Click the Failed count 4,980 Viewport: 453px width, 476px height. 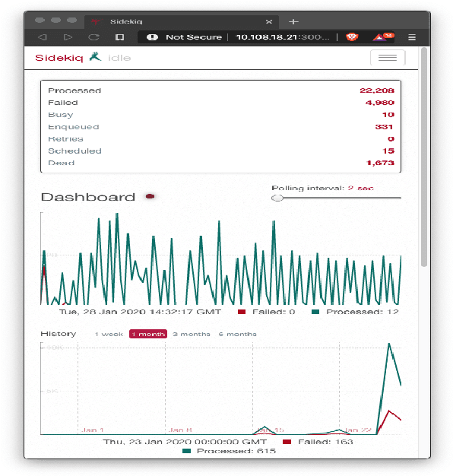(380, 103)
